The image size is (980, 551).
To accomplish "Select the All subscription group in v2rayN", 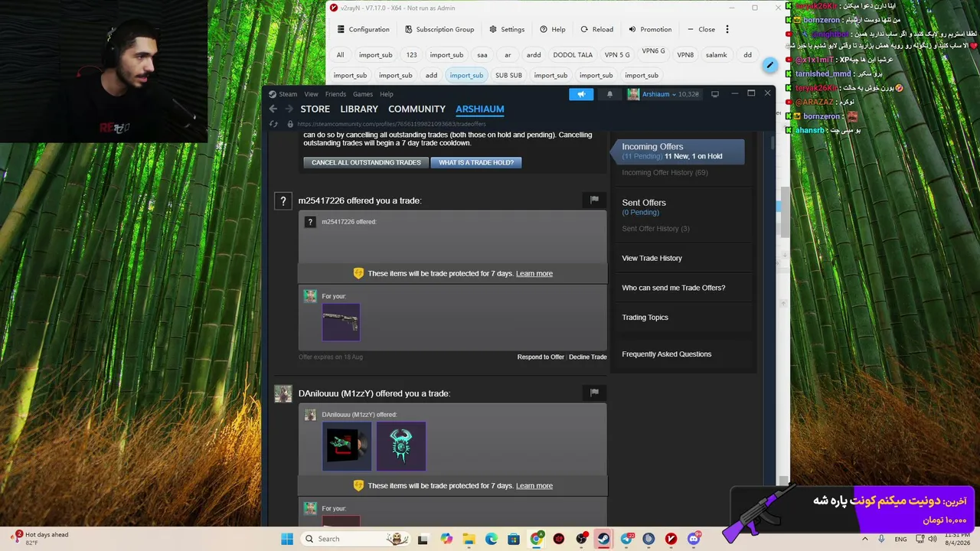I will pyautogui.click(x=341, y=55).
